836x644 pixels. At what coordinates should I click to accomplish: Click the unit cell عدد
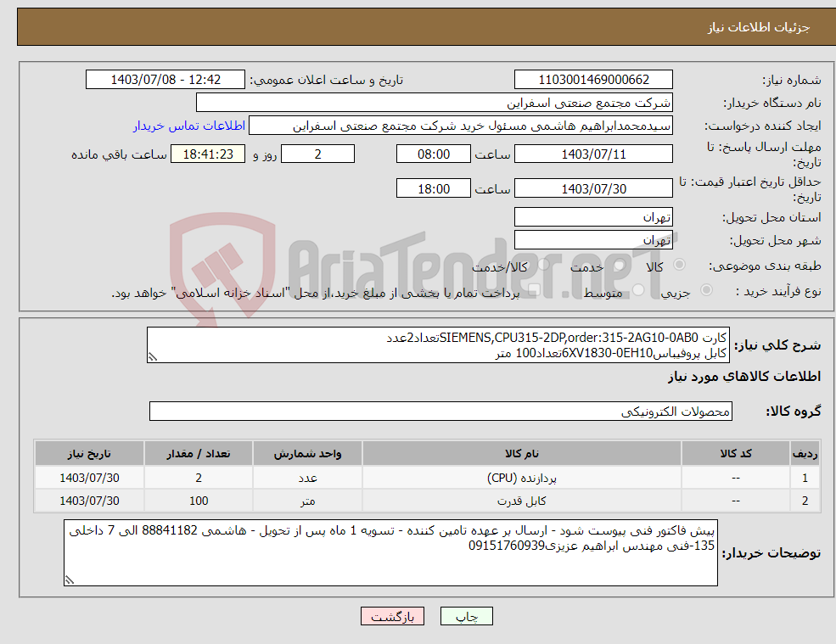307,478
